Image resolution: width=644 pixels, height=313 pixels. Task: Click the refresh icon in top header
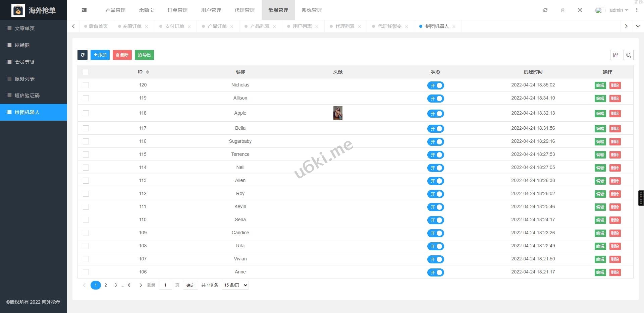click(x=545, y=10)
